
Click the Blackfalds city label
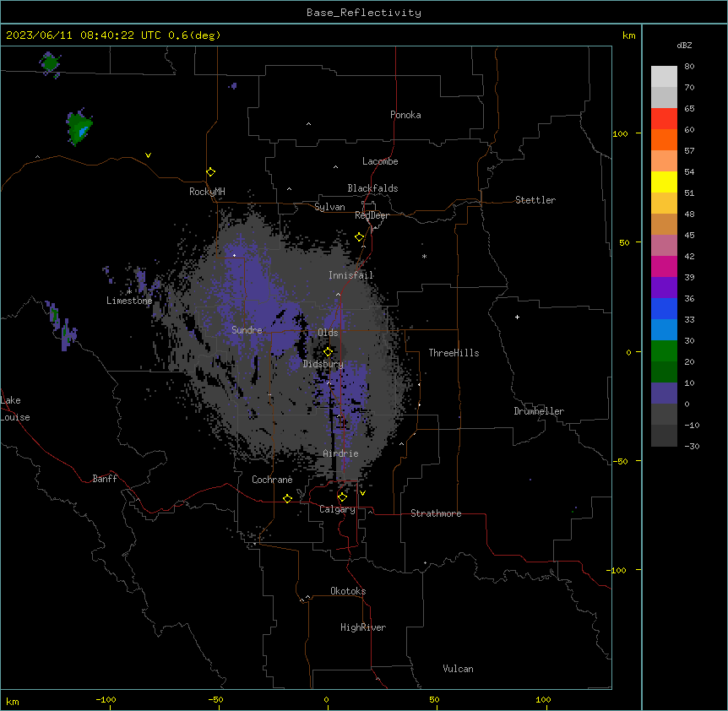pos(372,188)
